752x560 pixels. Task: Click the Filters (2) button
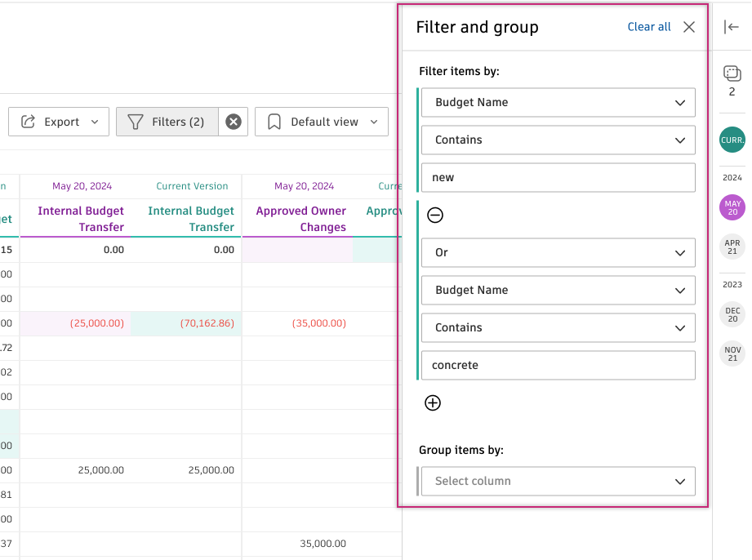click(167, 122)
